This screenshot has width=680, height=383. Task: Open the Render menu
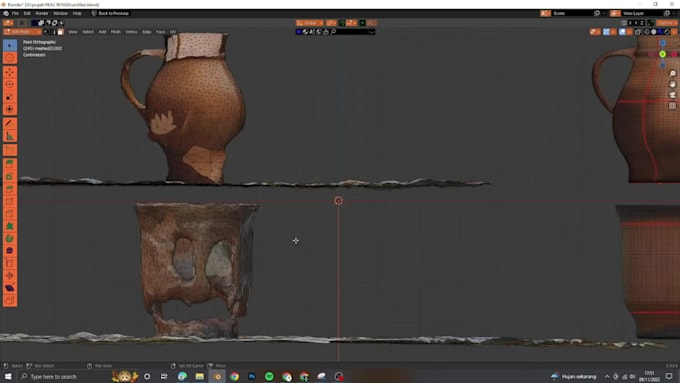pyautogui.click(x=42, y=13)
